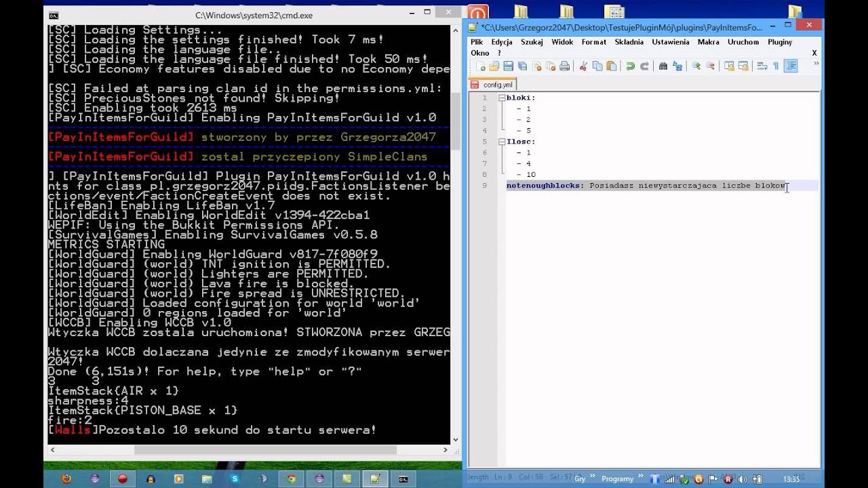
Task: Open Firefox from the taskbar
Action: [66, 479]
